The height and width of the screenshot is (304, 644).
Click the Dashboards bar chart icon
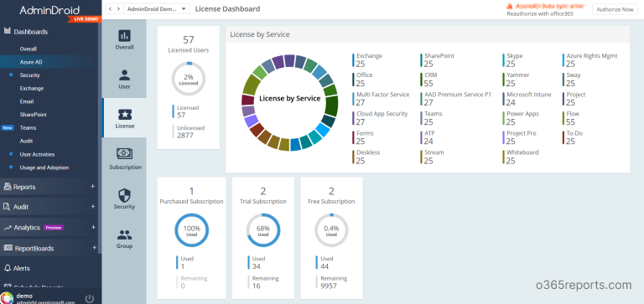8,31
